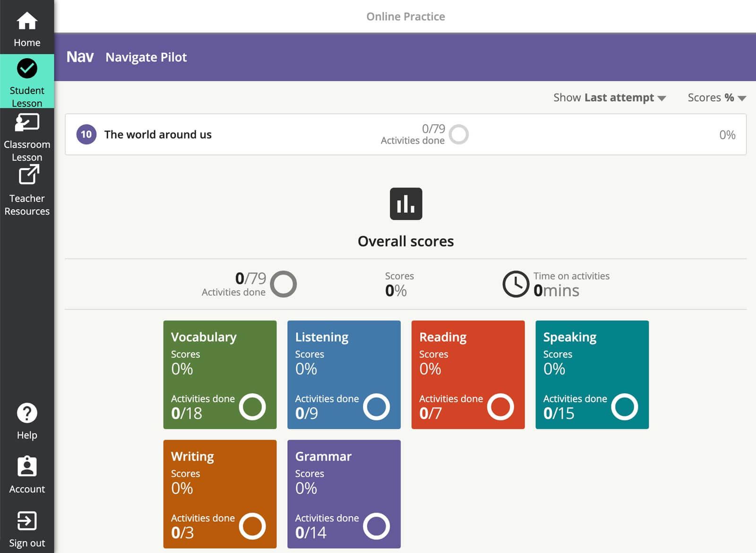The width and height of the screenshot is (756, 553).
Task: Open the Scores % dropdown
Action: (x=716, y=98)
